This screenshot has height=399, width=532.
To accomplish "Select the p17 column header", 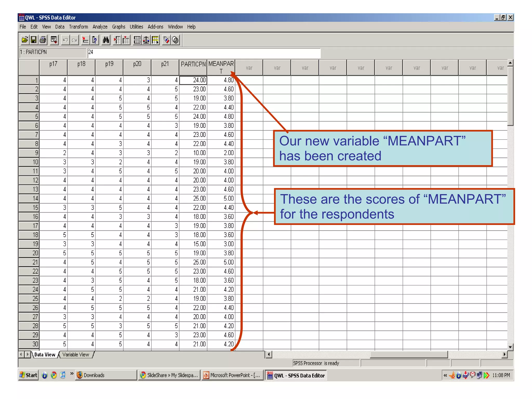I will [x=53, y=68].
